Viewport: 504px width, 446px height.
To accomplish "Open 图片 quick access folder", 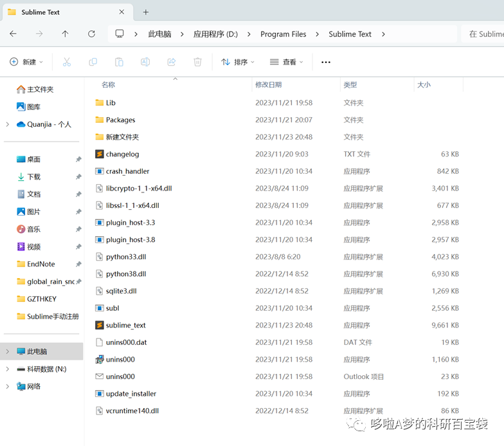I will click(28, 212).
